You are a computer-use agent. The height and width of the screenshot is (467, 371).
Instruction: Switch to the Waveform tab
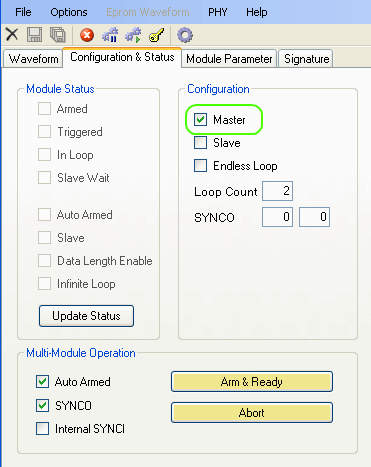33,59
